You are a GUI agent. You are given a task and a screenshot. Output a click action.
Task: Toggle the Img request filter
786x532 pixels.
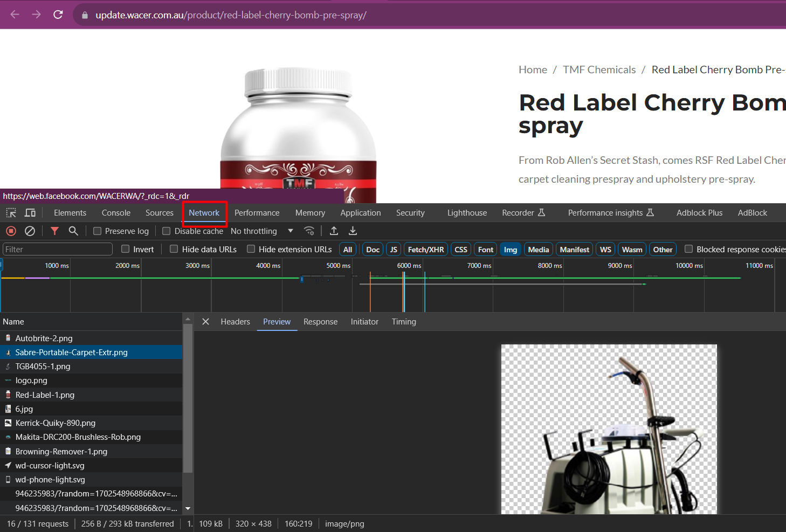(x=511, y=250)
